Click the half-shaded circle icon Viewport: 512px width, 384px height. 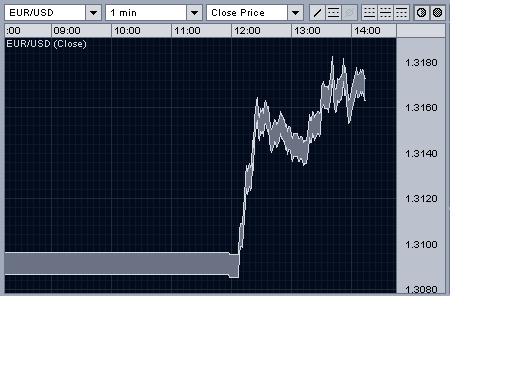click(x=422, y=13)
